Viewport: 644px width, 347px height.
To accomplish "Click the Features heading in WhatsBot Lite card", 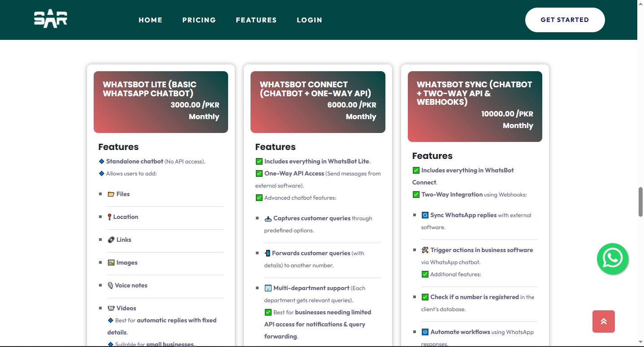I will pyautogui.click(x=118, y=147).
